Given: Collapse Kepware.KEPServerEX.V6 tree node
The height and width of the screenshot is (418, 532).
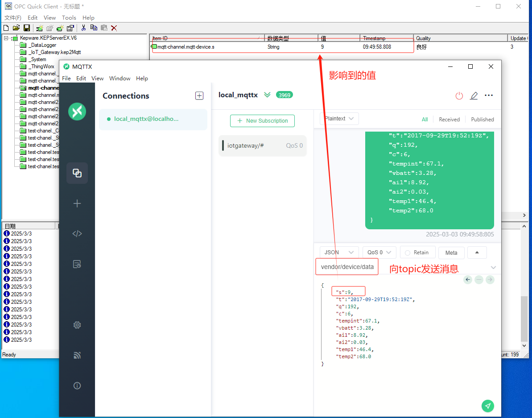Looking at the screenshot, I should click(6, 38).
